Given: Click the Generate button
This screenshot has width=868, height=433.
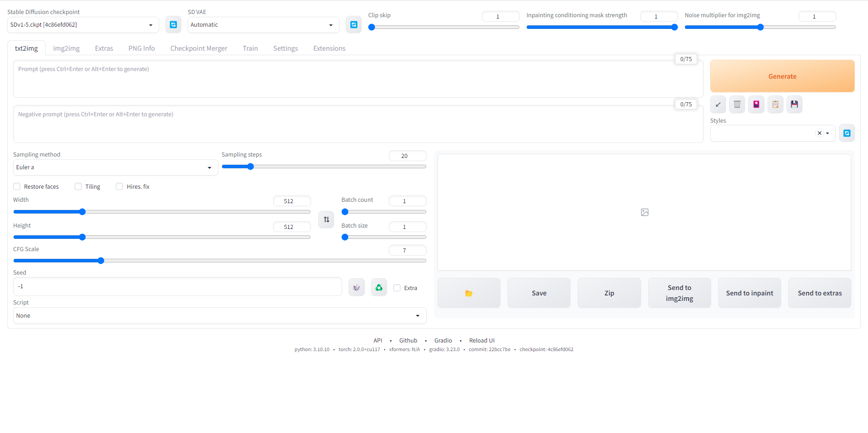Looking at the screenshot, I should coord(782,76).
